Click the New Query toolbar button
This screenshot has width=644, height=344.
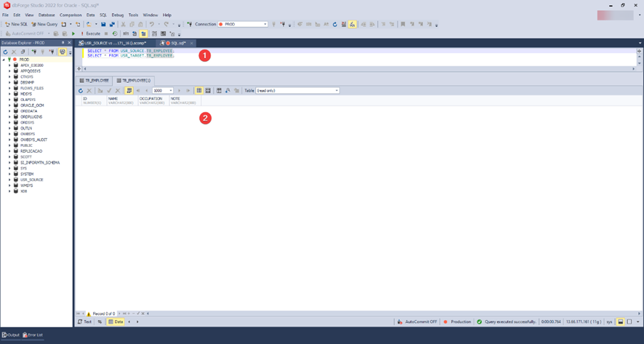(45, 24)
